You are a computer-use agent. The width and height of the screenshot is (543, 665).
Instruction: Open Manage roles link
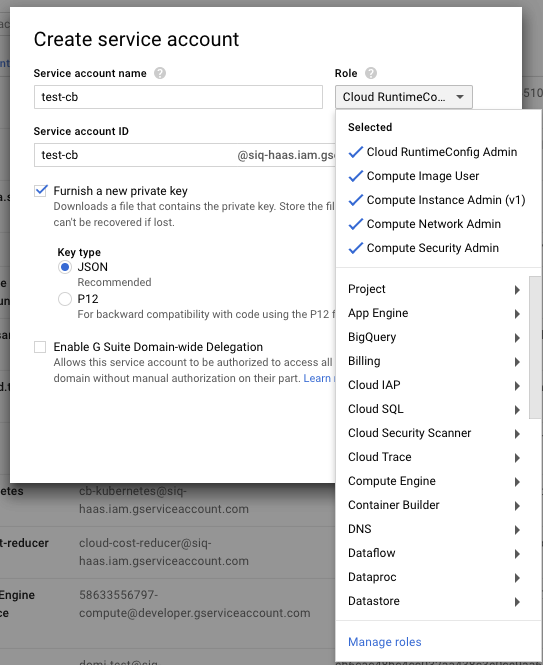click(385, 642)
